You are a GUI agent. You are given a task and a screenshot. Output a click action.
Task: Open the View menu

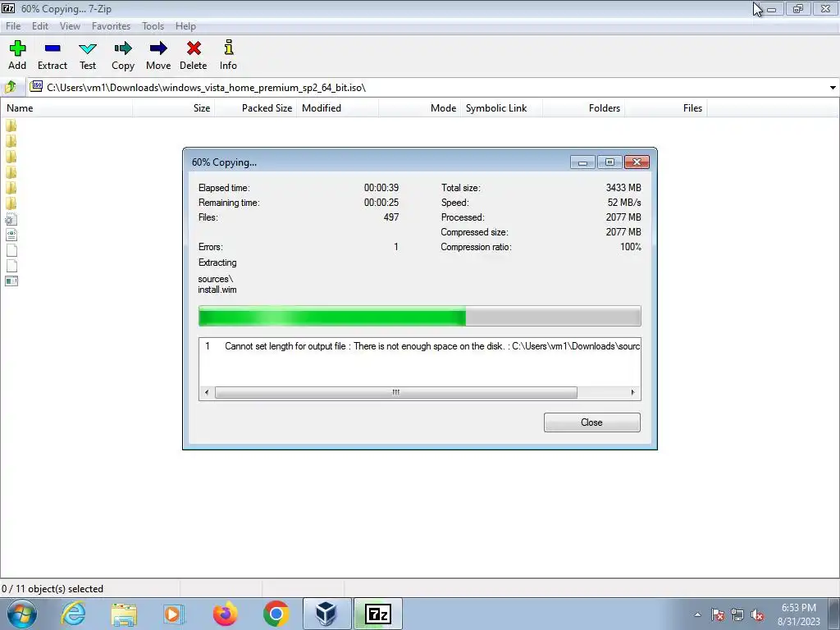coord(71,25)
